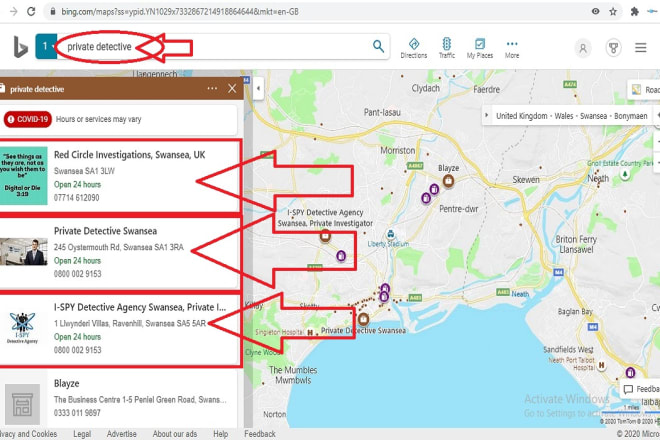This screenshot has width=660, height=440.
Task: Click Private Detective Swansea photo thumbnail
Action: [x=24, y=252]
